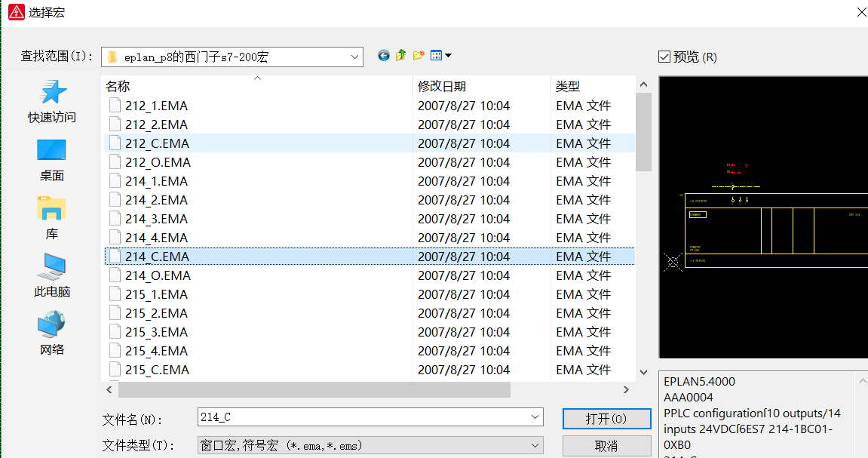This screenshot has width=868, height=458.
Task: Expand the look-in folder dropdown
Action: tap(355, 57)
